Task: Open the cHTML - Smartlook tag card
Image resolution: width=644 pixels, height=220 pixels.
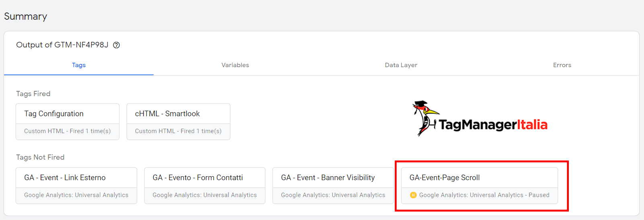Action: point(178,122)
